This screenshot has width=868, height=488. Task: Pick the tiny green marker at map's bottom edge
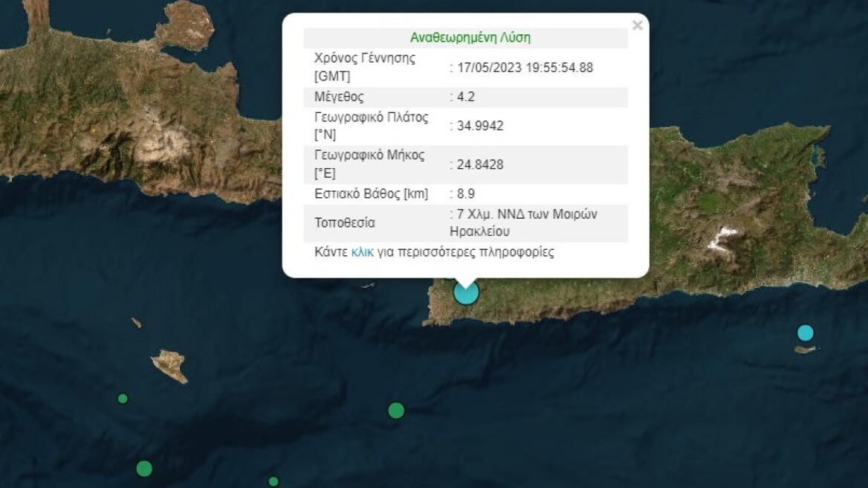point(273,481)
